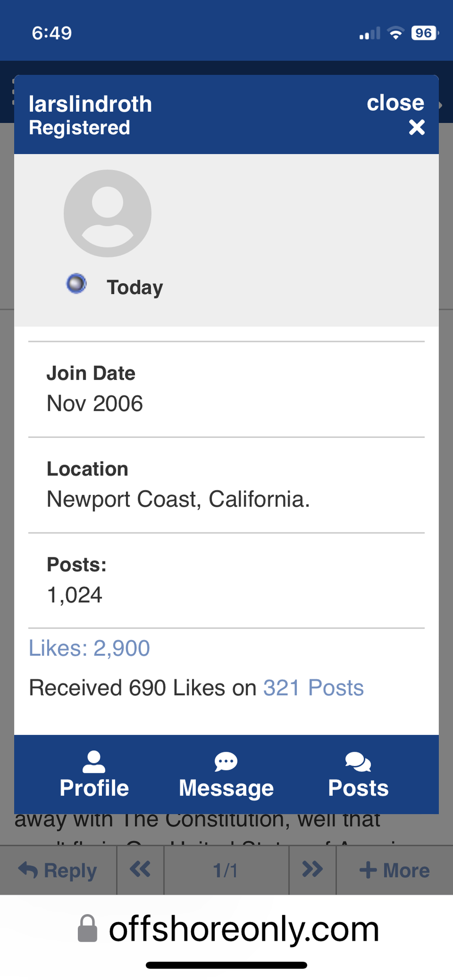453x980 pixels.
Task: Click the Reply arrow button
Action: 58,870
